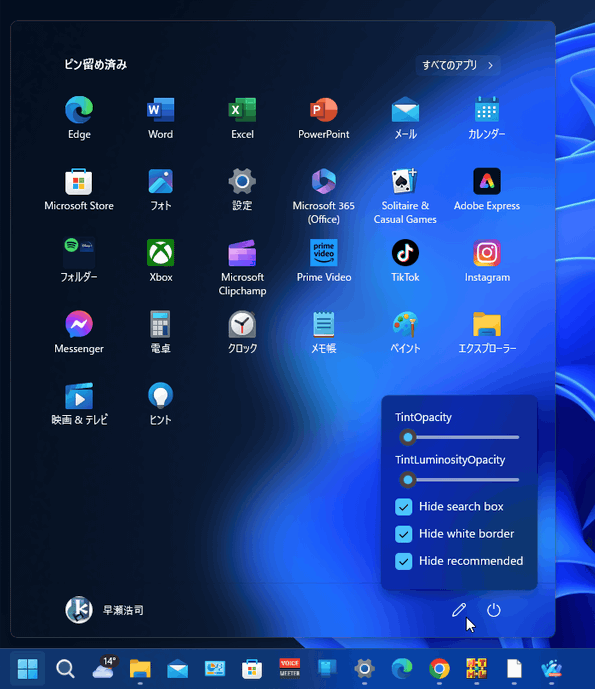This screenshot has height=689, width=595.
Task: Open Voicemeeter from the taskbar
Action: click(290, 668)
